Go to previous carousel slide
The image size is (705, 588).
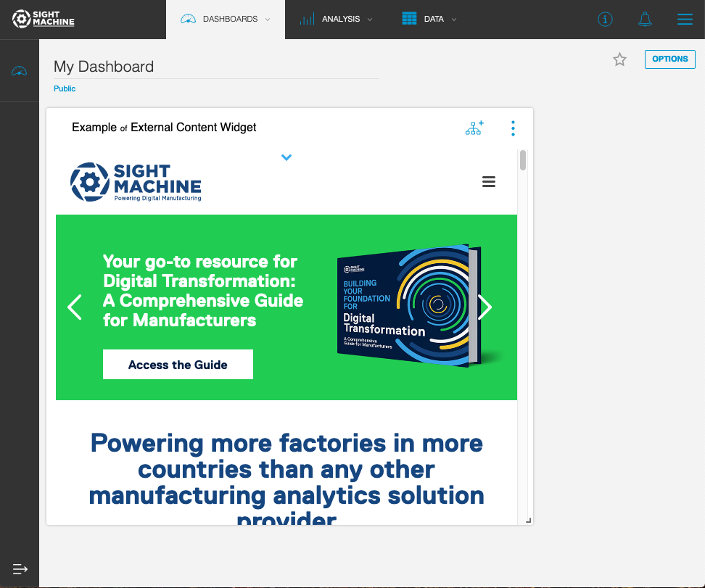75,307
